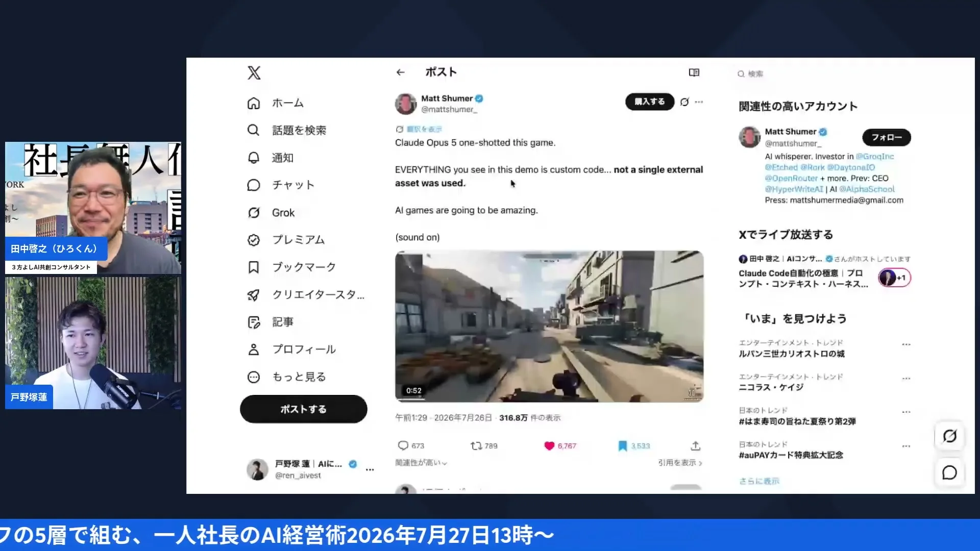Click the 購入する subscribe button

(x=650, y=102)
